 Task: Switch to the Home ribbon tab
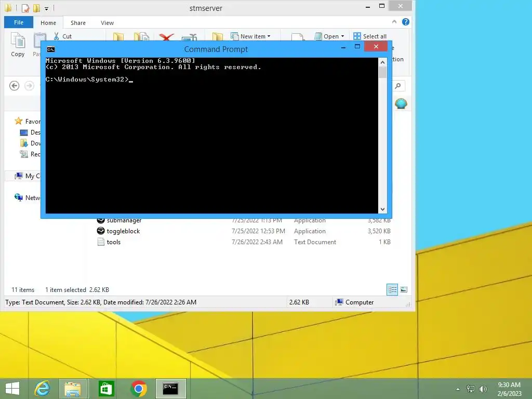[x=48, y=23]
